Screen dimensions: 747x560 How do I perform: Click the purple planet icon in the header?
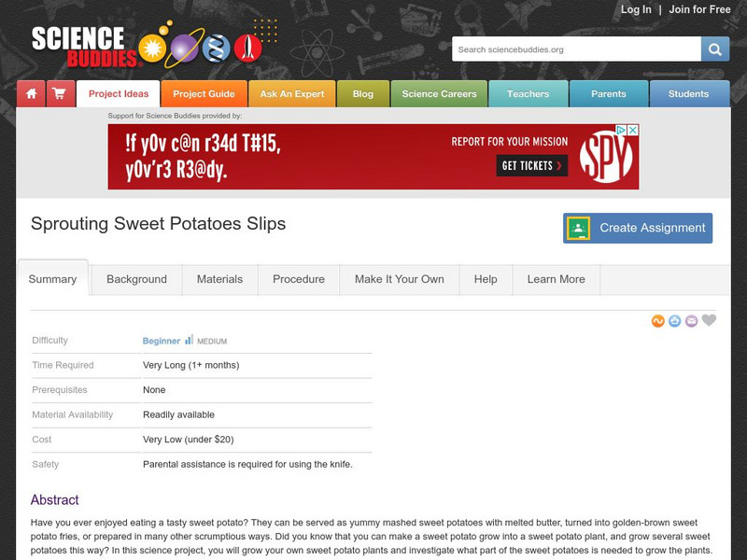click(184, 49)
